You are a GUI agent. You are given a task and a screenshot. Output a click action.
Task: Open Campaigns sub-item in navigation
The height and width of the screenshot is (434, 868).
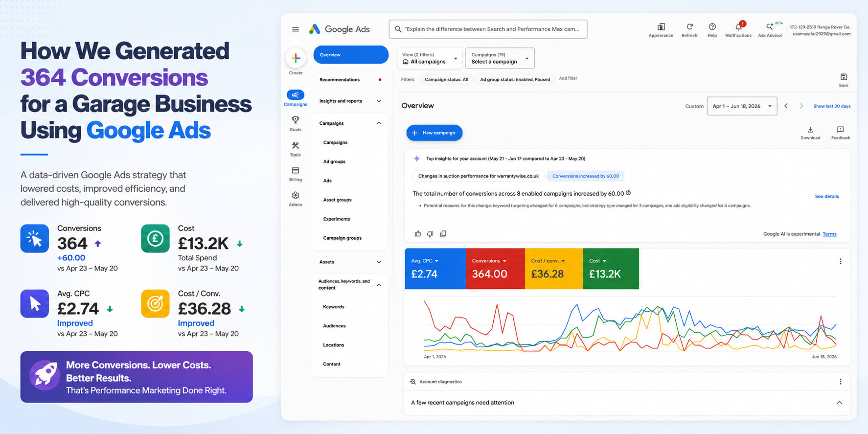pos(335,142)
